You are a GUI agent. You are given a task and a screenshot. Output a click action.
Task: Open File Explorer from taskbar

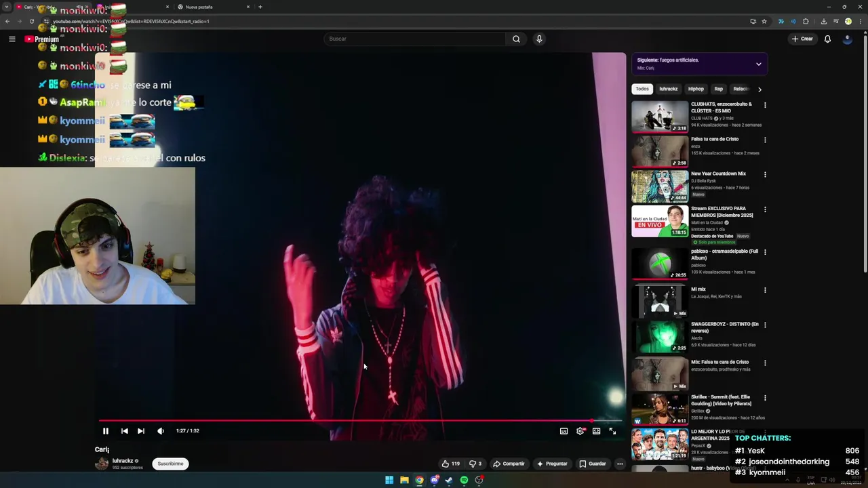tap(404, 480)
